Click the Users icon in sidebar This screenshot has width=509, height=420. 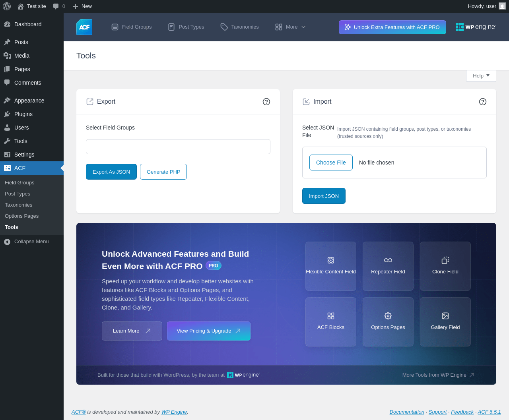[7, 128]
